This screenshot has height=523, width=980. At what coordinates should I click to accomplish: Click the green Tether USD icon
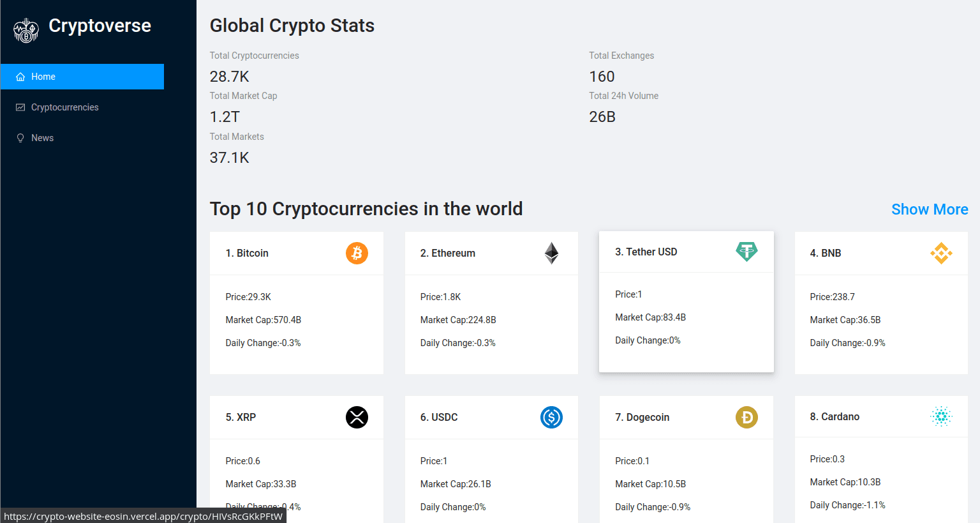pyautogui.click(x=746, y=252)
